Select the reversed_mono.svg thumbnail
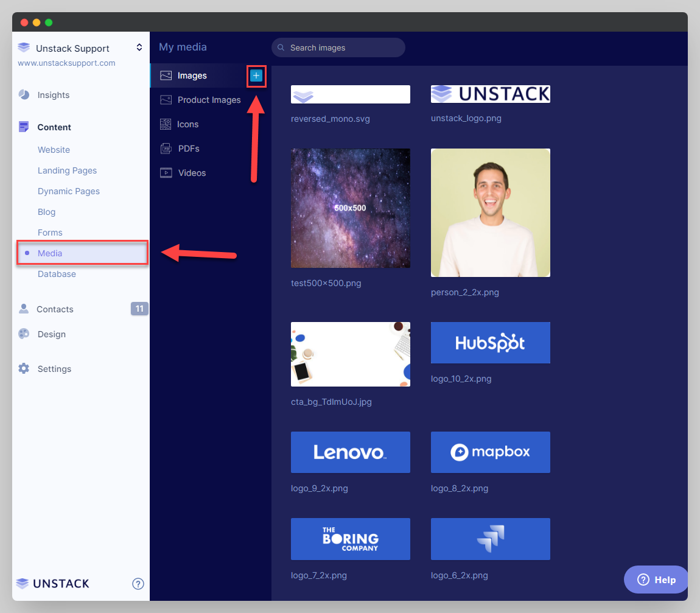700x613 pixels. (351, 94)
